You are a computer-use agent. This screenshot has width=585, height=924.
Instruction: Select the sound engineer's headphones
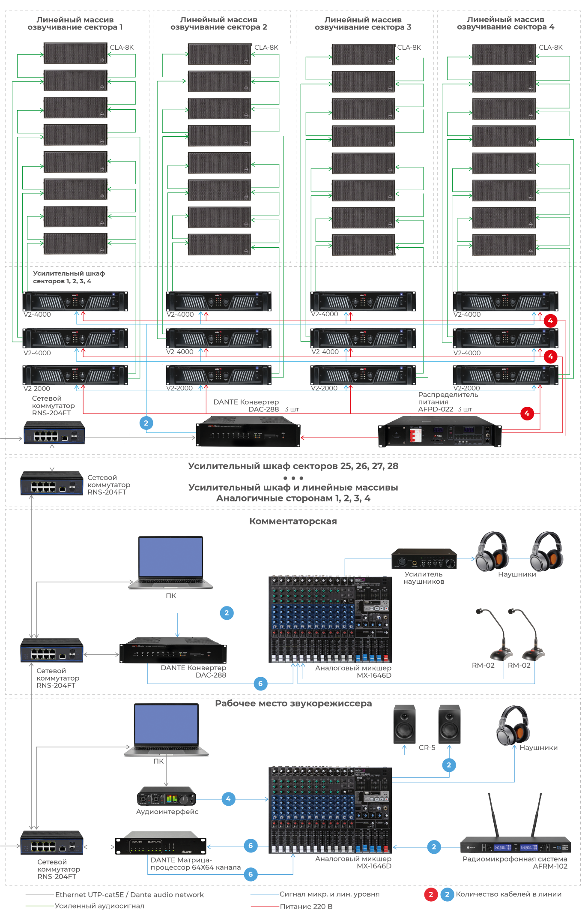513,725
